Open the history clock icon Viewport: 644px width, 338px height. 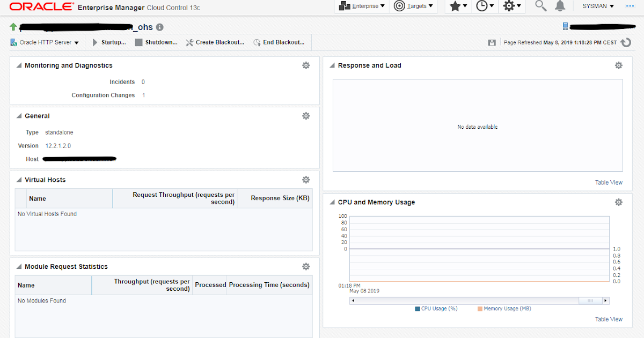(x=482, y=6)
